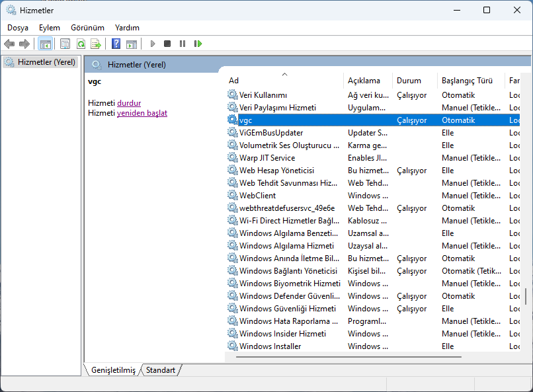The height and width of the screenshot is (392, 533).
Task: Click the gear icon of Windows Installer
Action: click(233, 346)
